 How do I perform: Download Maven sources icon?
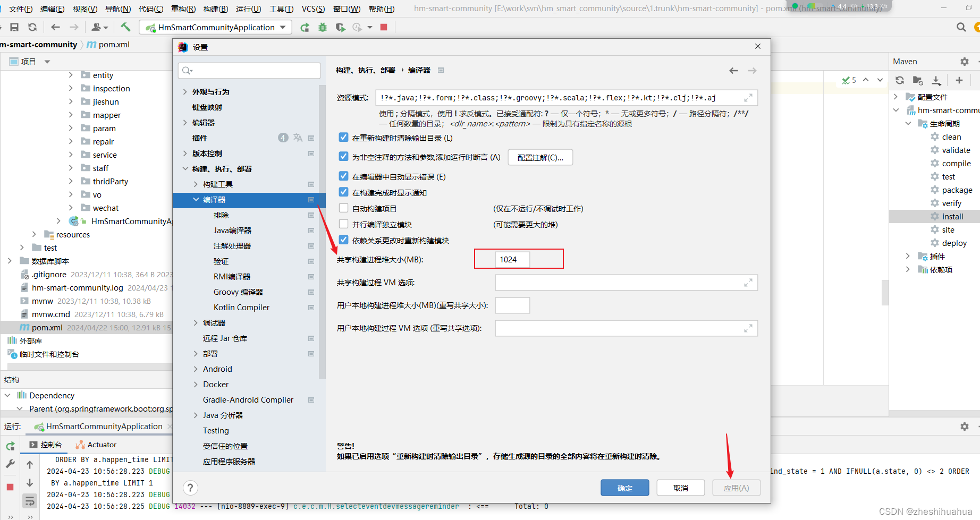point(936,80)
